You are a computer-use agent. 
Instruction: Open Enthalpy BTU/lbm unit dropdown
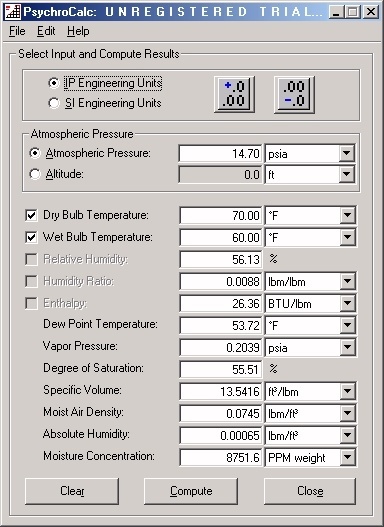click(x=347, y=303)
